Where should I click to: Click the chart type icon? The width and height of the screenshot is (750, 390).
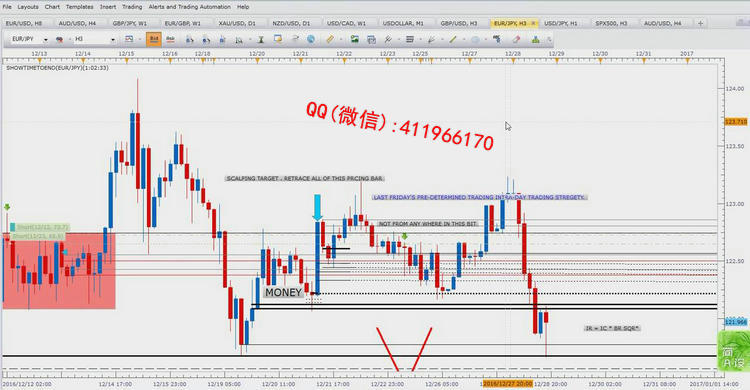[x=129, y=39]
